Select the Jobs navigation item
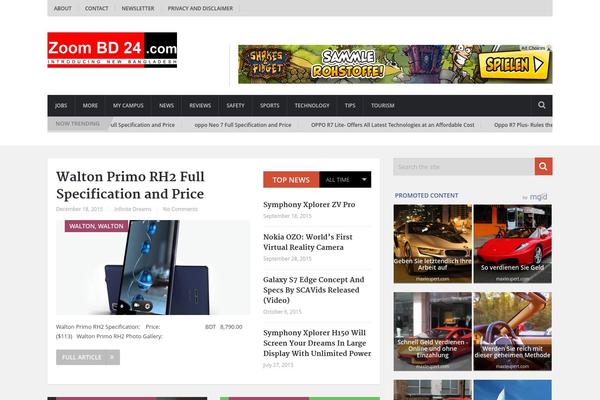The image size is (600, 400). (61, 106)
